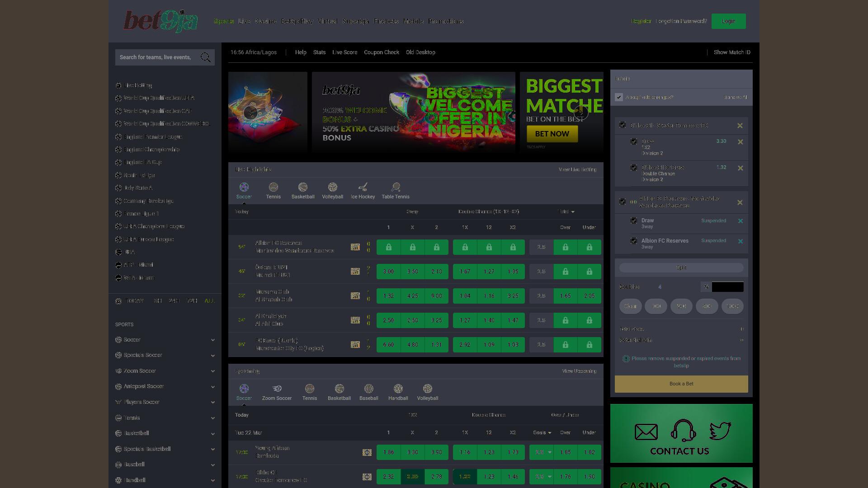This screenshot has width=868, height=488.
Task: Open Coupon Check page
Action: click(x=382, y=52)
